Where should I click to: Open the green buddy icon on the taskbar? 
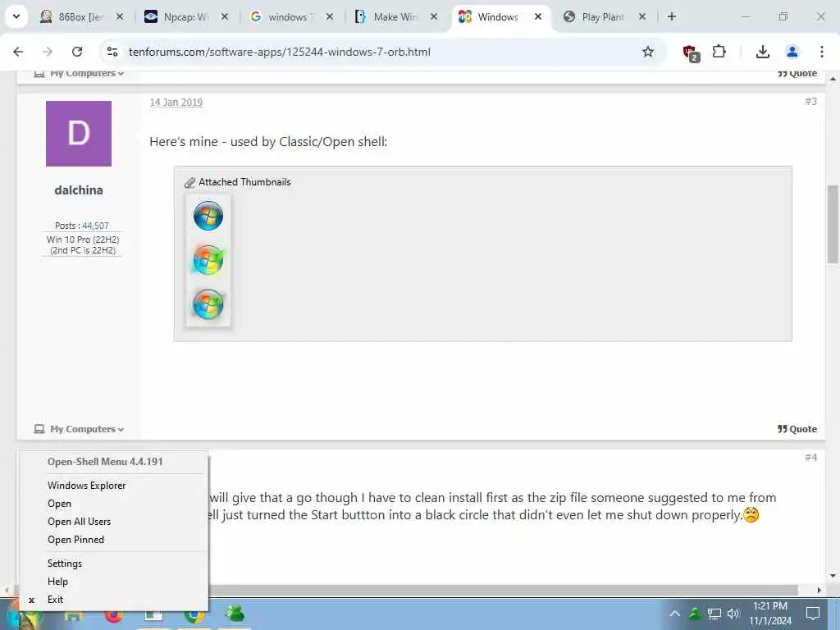click(235, 614)
